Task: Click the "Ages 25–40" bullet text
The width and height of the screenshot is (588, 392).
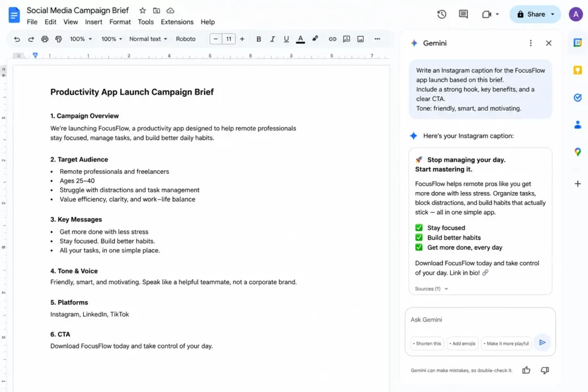Action: coord(77,181)
